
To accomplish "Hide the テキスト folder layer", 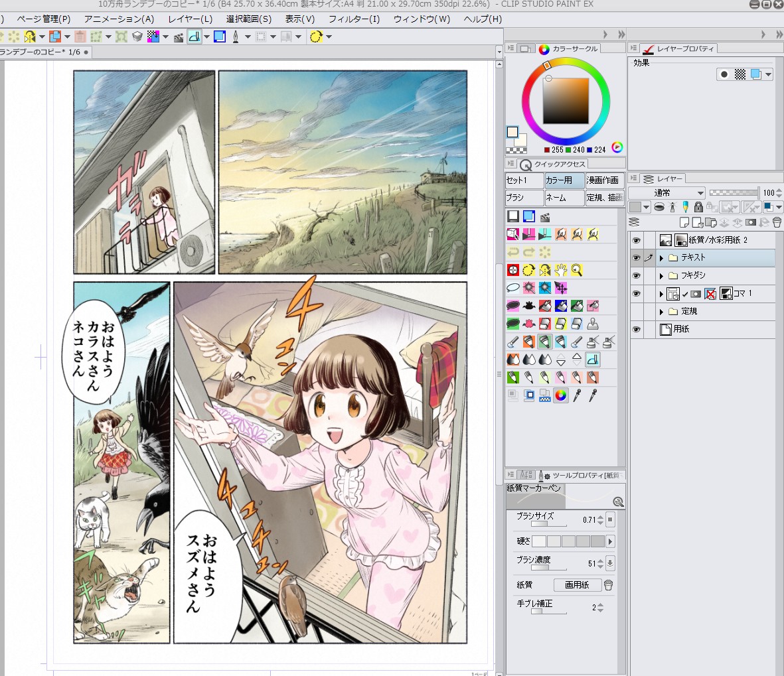I will click(x=637, y=258).
